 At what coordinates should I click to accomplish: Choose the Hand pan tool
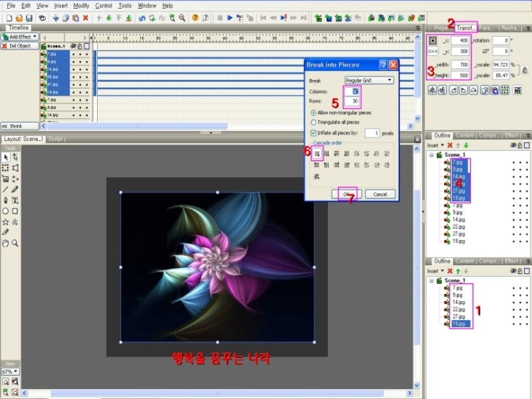pyautogui.click(x=6, y=243)
